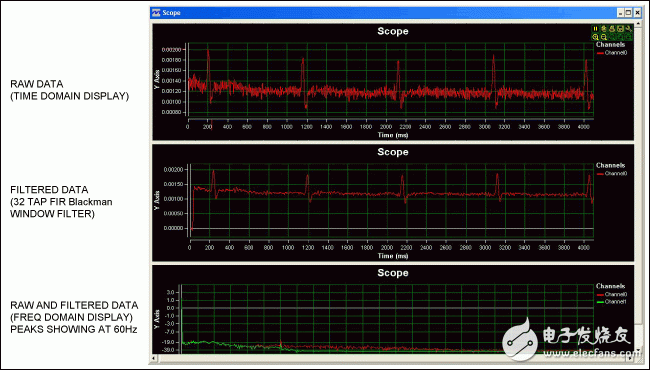Viewport: 650px width, 370px height.
Task: Toggle Channel1 in the bottom scope legend
Action: [616, 302]
